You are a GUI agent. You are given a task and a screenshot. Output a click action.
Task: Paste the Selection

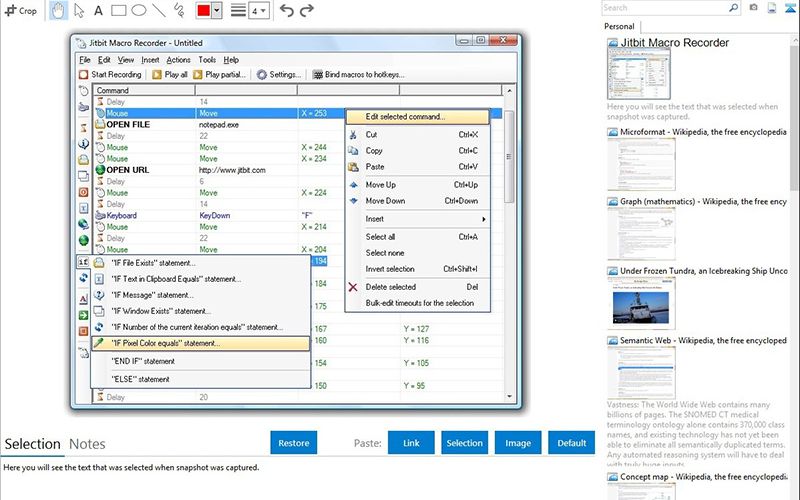[x=464, y=443]
